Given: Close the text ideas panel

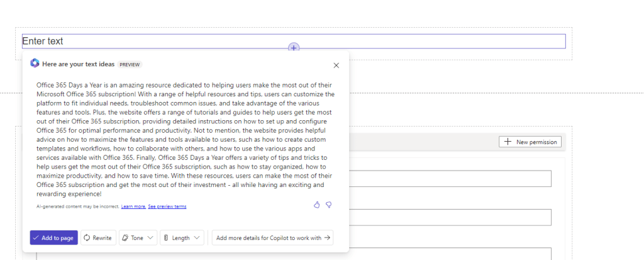Looking at the screenshot, I should pos(336,65).
